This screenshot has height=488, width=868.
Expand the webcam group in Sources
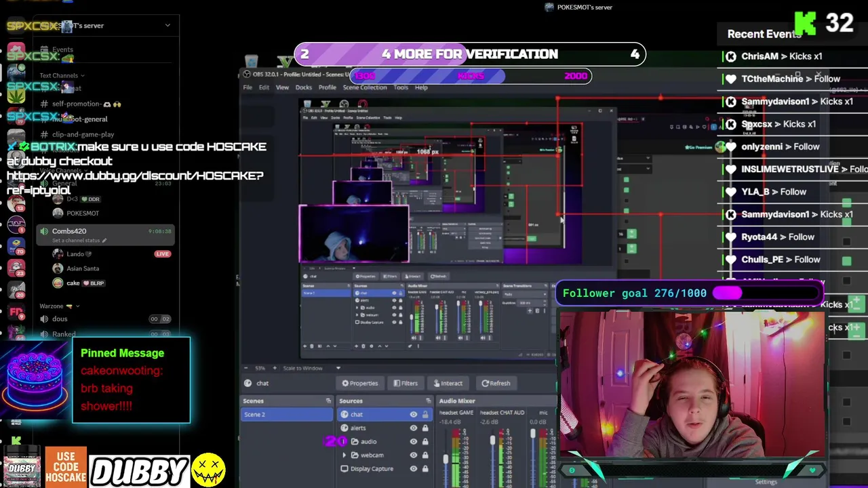[344, 455]
